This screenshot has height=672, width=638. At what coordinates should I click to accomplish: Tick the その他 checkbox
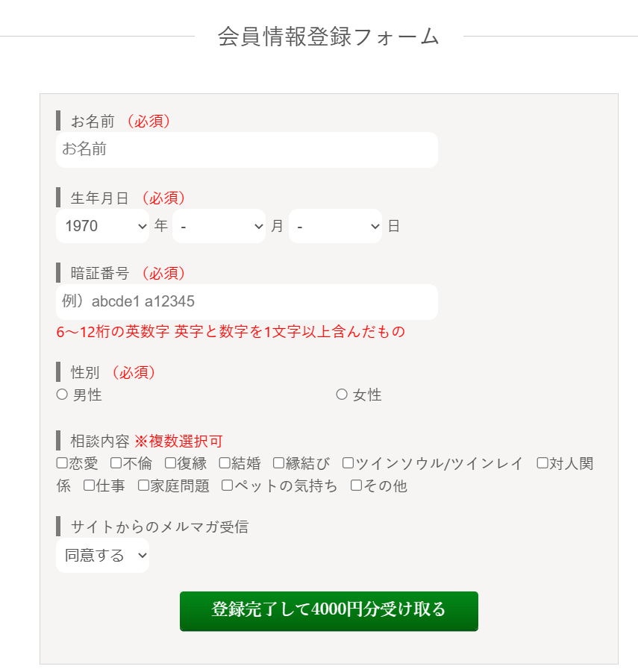pyautogui.click(x=356, y=486)
